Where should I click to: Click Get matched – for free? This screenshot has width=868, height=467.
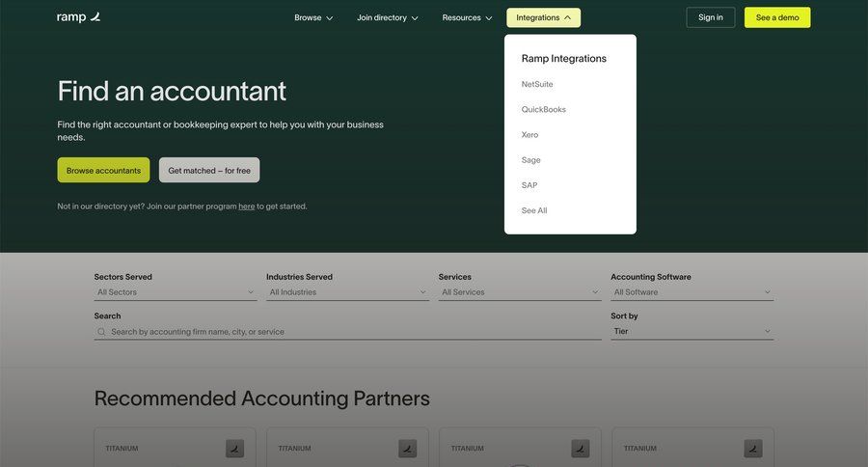click(x=209, y=170)
